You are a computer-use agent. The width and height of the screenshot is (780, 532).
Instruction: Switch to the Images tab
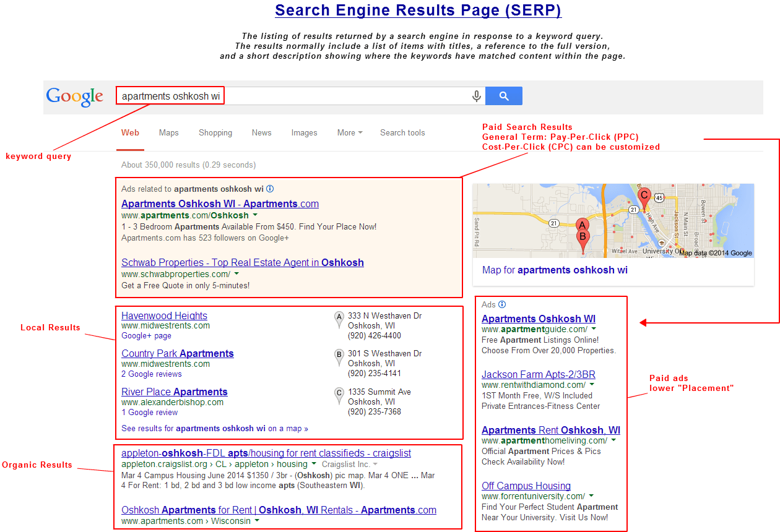coord(304,132)
